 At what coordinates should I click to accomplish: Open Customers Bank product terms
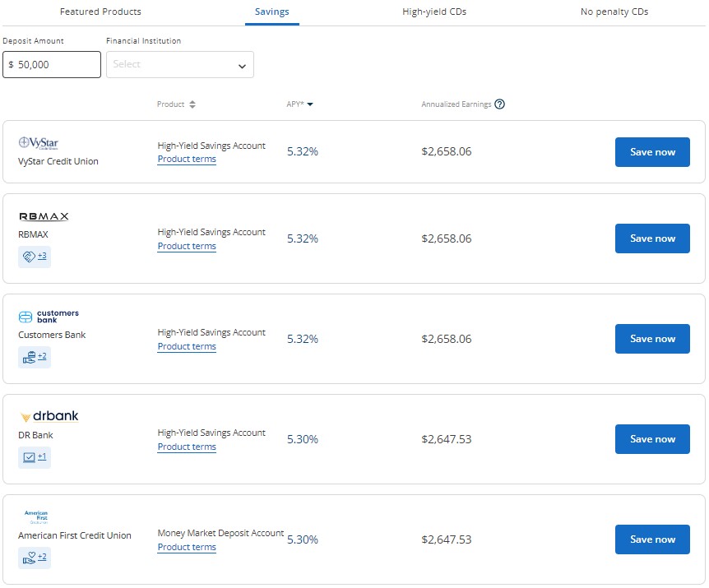click(187, 347)
